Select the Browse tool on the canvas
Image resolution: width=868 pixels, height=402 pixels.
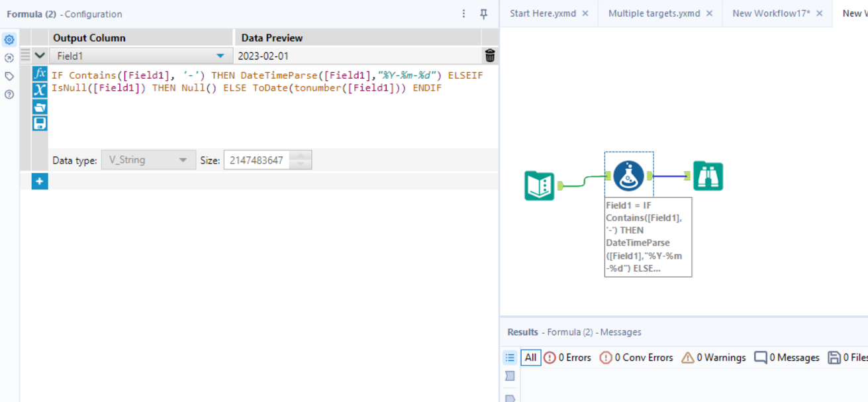[x=708, y=176]
